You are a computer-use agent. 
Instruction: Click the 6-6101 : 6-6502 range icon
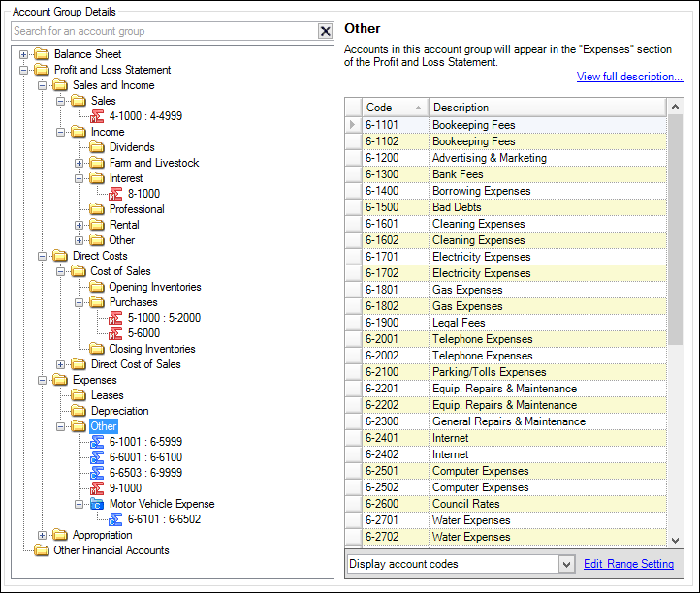pyautogui.click(x=115, y=519)
